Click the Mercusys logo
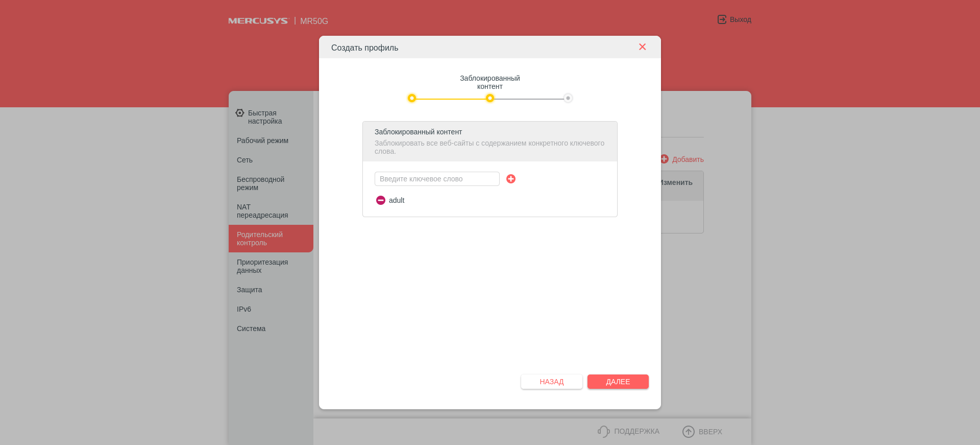Image resolution: width=980 pixels, height=445 pixels. pos(258,21)
